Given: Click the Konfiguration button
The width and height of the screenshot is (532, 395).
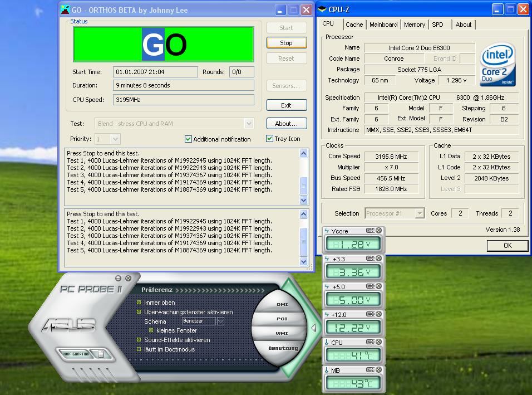Looking at the screenshot, I should [76, 354].
